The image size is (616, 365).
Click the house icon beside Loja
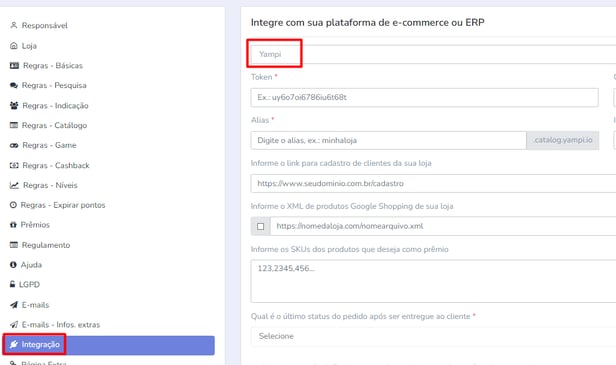pyautogui.click(x=14, y=46)
